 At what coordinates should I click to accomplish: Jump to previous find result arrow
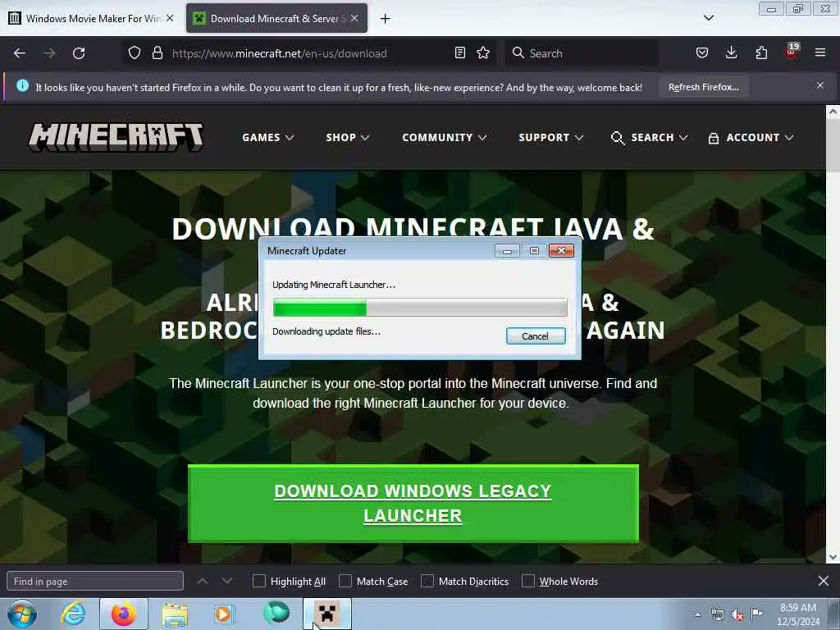[x=203, y=581]
